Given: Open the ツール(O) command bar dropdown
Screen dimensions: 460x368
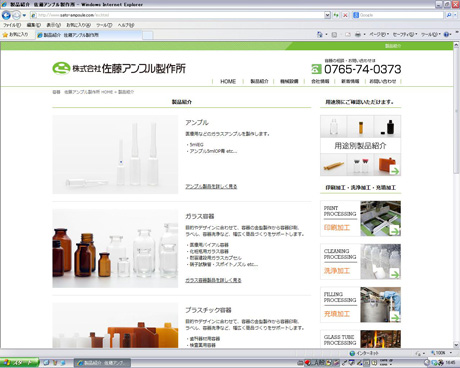Looking at the screenshot, I should [x=431, y=34].
